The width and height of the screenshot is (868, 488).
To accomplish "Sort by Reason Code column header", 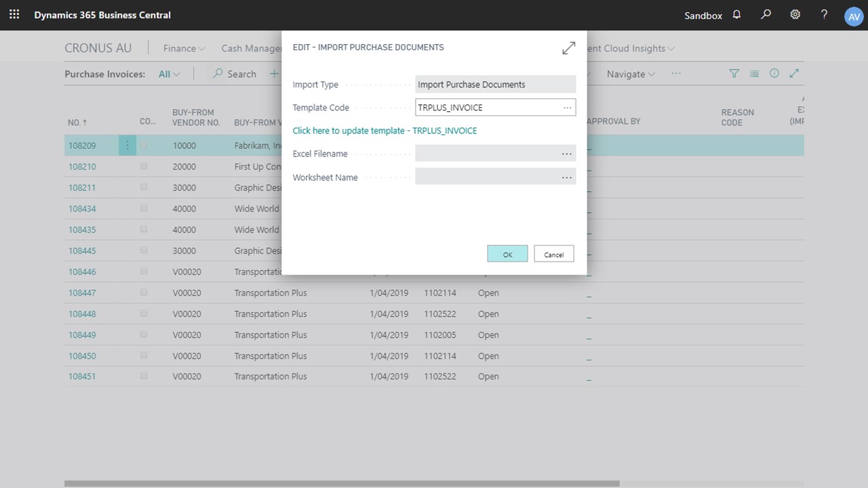I will pyautogui.click(x=738, y=117).
